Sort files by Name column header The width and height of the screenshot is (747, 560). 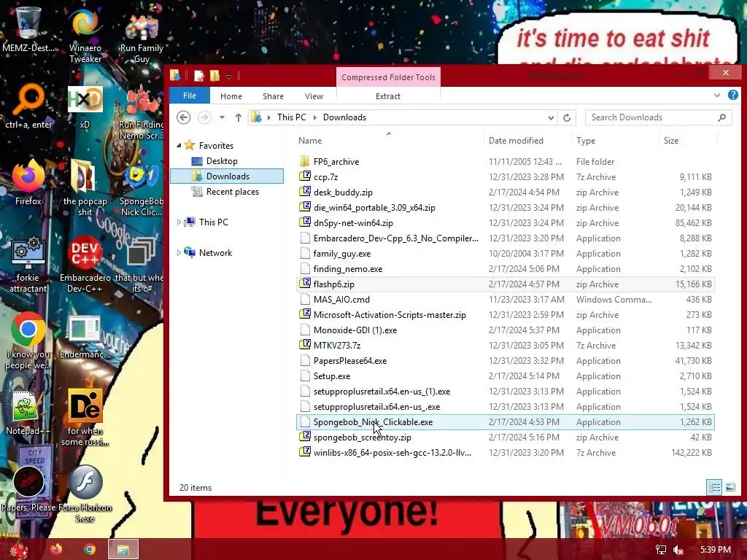[389, 141]
